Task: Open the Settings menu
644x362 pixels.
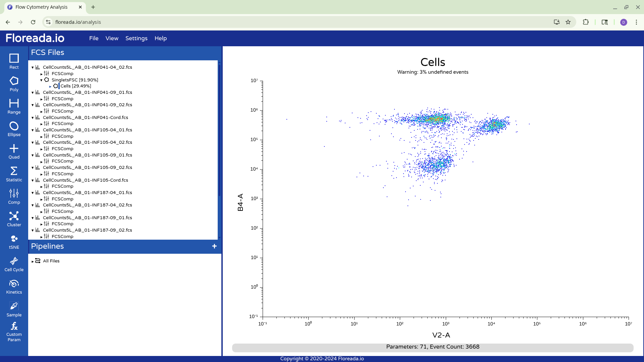Action: click(x=136, y=38)
